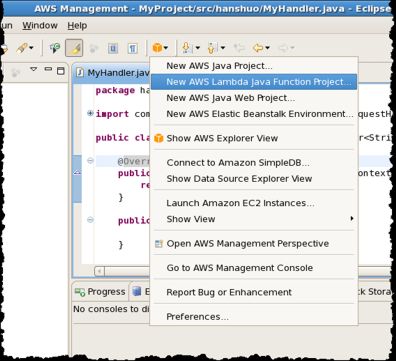Image resolution: width=396 pixels, height=361 pixels.
Task: Click the editor horizontal scrollbar left arrow
Action: 99,271
